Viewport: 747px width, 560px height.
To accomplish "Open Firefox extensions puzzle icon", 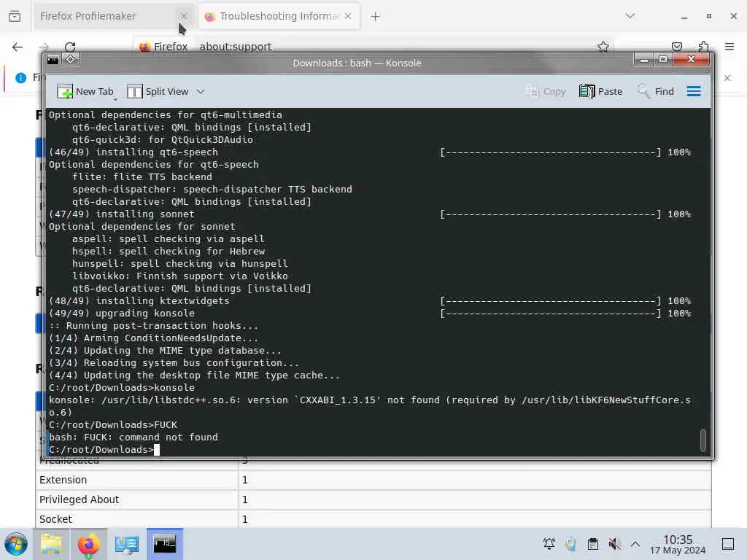I will click(703, 47).
